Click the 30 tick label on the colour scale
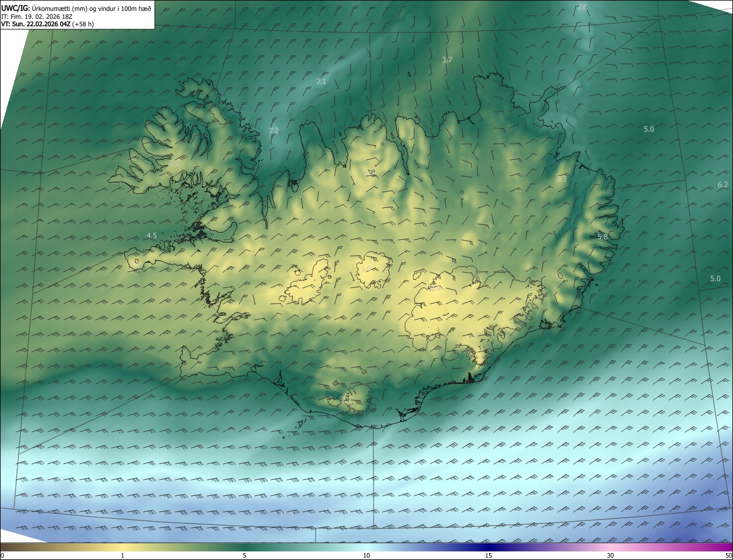This screenshot has height=560, width=733. tap(610, 555)
